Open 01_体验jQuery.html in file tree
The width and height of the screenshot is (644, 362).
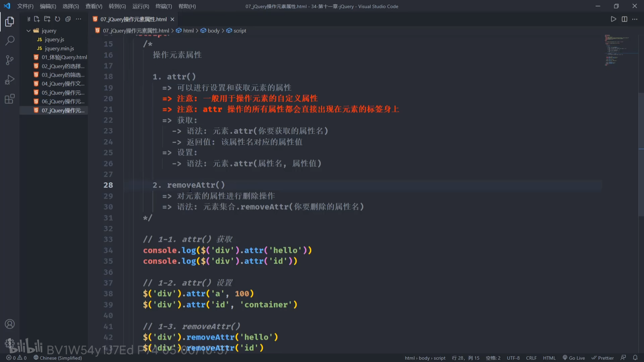click(64, 57)
